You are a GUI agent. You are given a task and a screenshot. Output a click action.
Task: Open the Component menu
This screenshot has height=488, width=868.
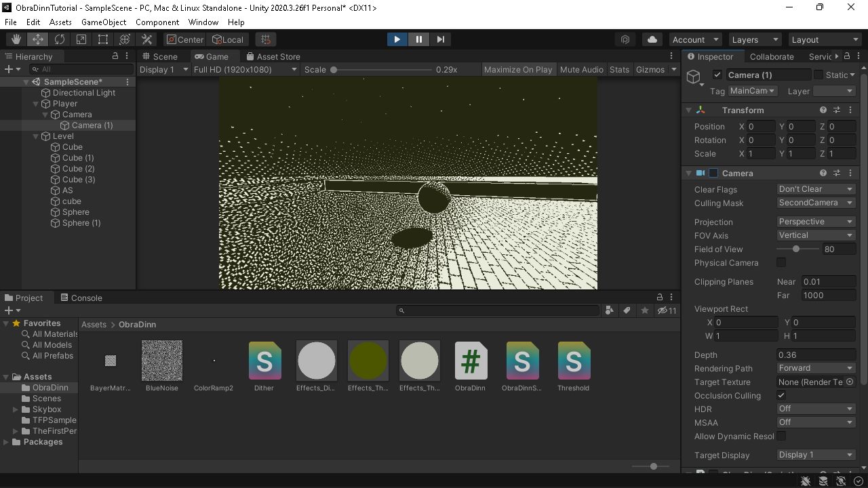pos(157,22)
